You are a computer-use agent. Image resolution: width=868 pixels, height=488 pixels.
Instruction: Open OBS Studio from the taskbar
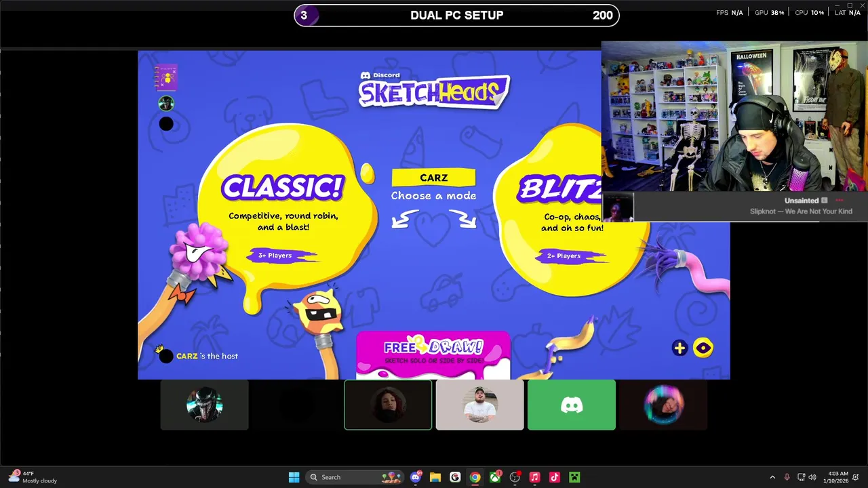click(x=515, y=477)
